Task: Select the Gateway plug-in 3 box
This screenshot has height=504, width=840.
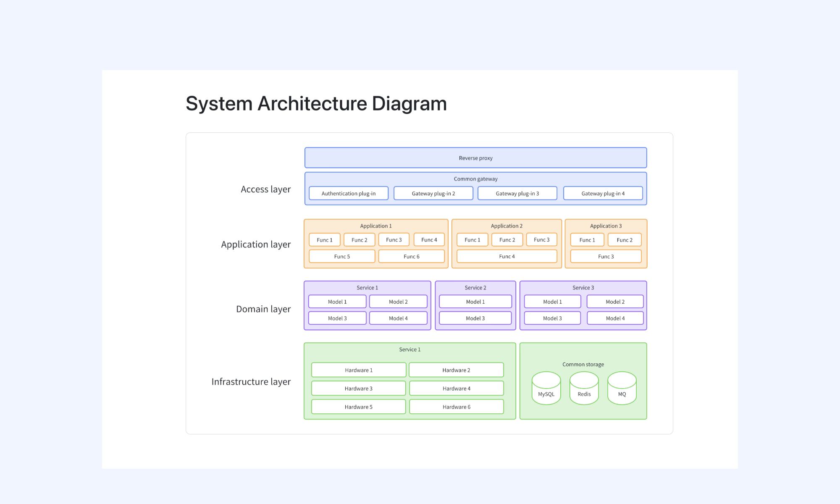Action: 517,193
